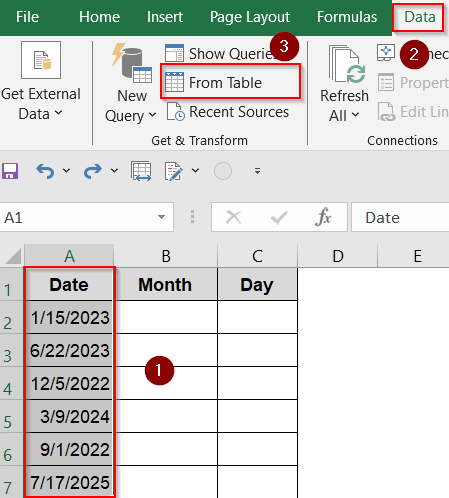Expand Get External Data dropdown arrow

(59, 113)
